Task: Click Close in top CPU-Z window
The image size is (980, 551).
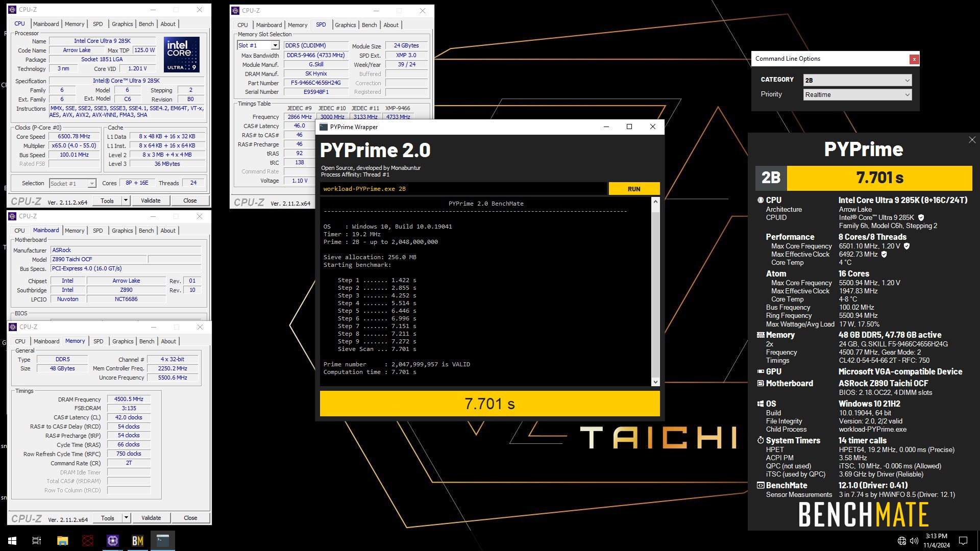Action: pyautogui.click(x=190, y=201)
